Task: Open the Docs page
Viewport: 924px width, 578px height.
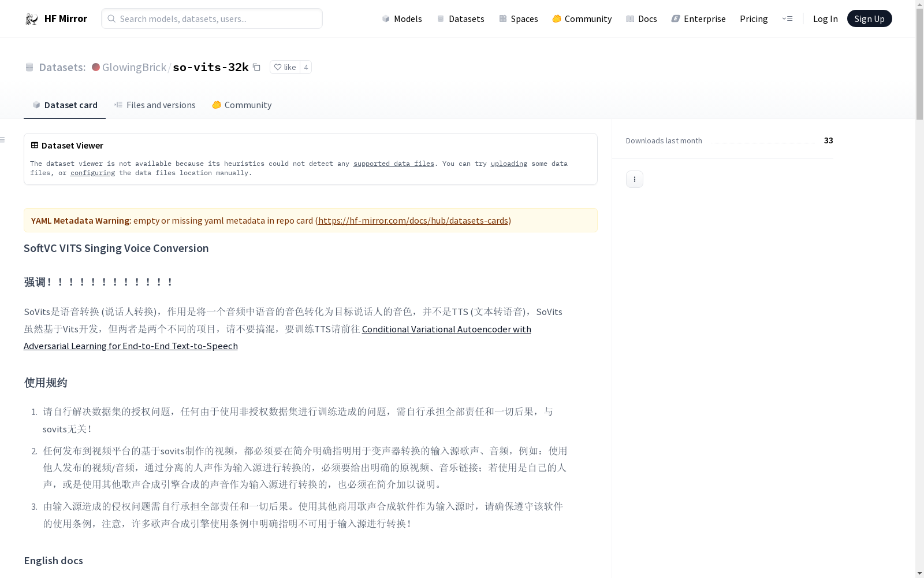Action: (x=641, y=18)
